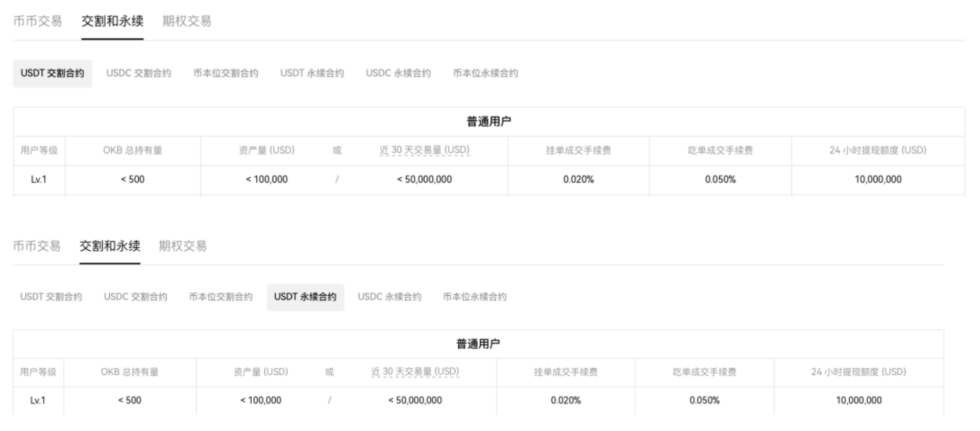Open 期权交易 tab in lower panel

pyautogui.click(x=182, y=246)
